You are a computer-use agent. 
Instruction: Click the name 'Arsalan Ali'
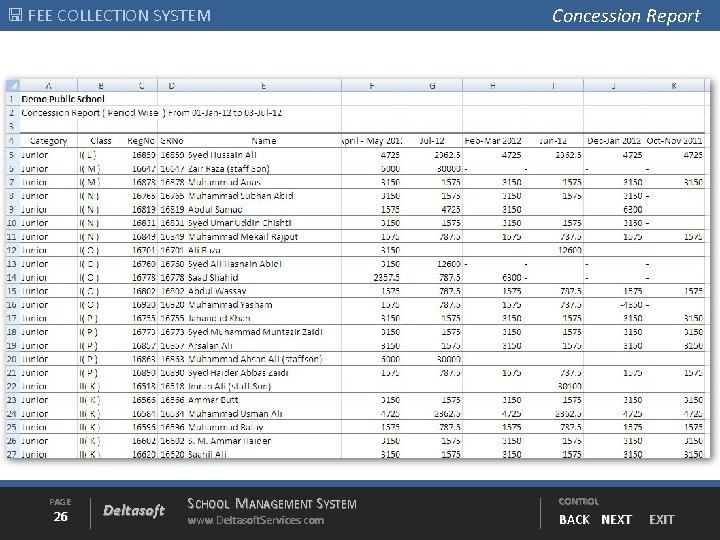pyautogui.click(x=210, y=345)
